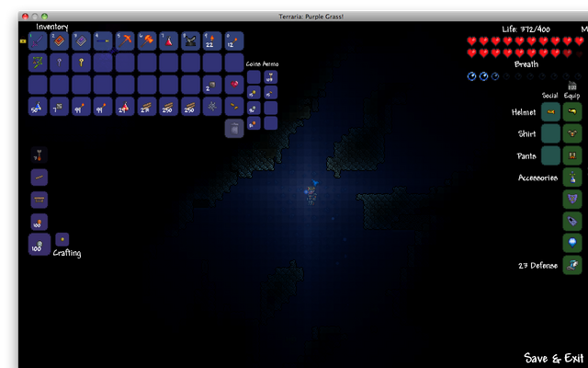Click the player character in the cave
This screenshot has height=368, width=588.
pos(311,195)
